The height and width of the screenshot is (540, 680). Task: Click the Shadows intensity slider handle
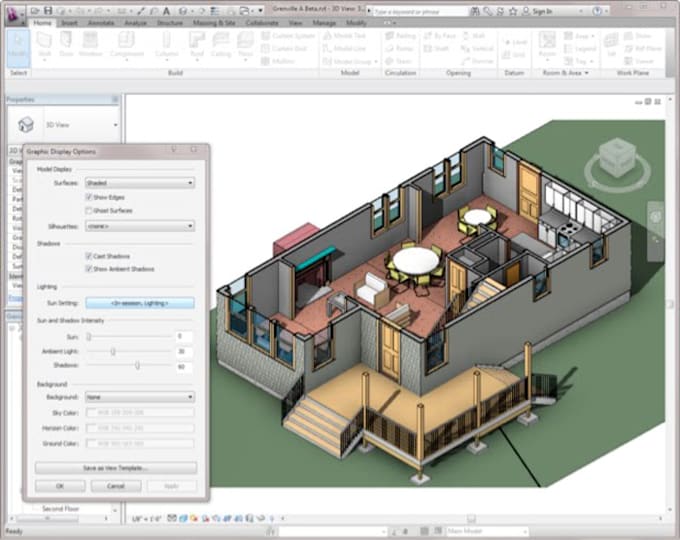coord(137,366)
